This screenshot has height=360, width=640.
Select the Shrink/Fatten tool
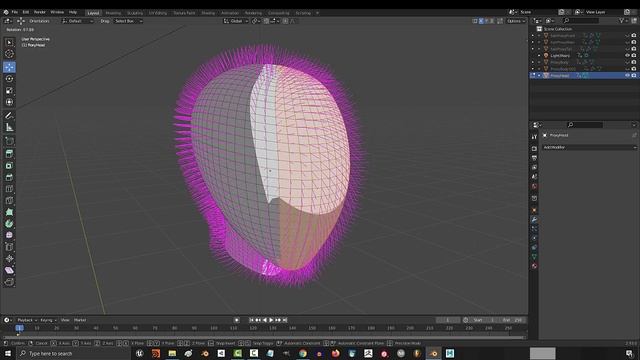pyautogui.click(x=9, y=259)
